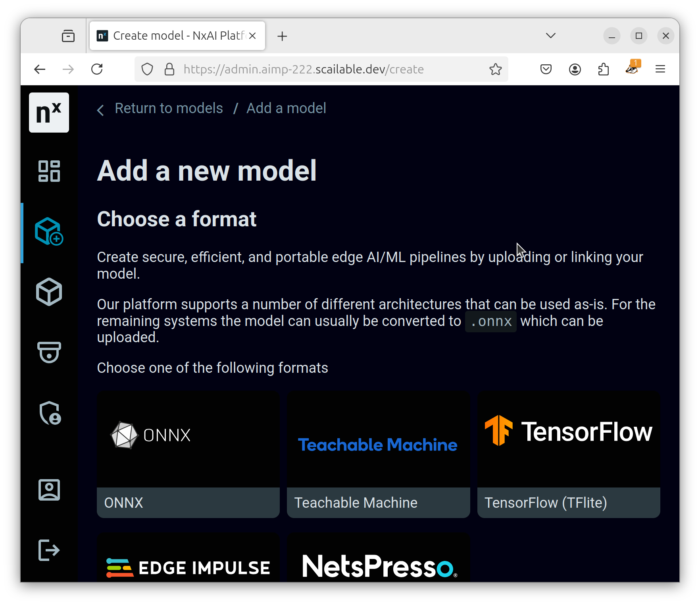Screen dimensions: 700x605
Task: Bookmark this page with star icon
Action: click(x=495, y=69)
